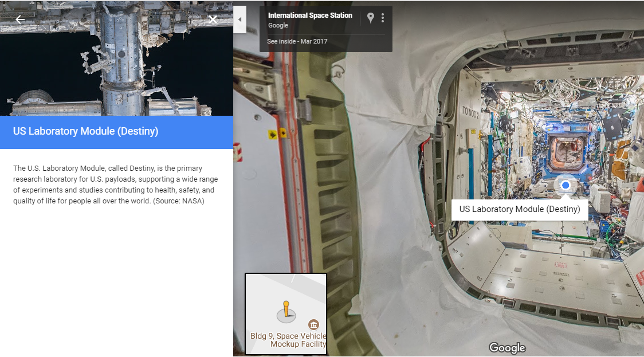Open the minimap thumbnail
644x357 pixels.
tap(286, 314)
